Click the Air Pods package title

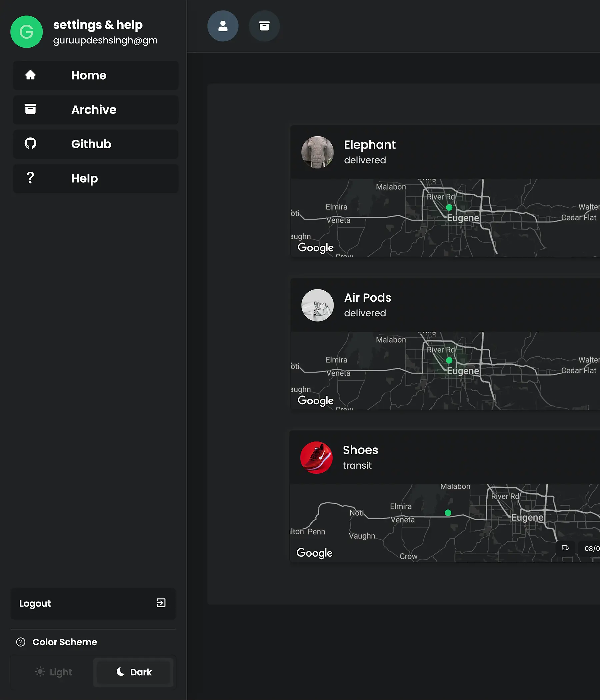(368, 298)
